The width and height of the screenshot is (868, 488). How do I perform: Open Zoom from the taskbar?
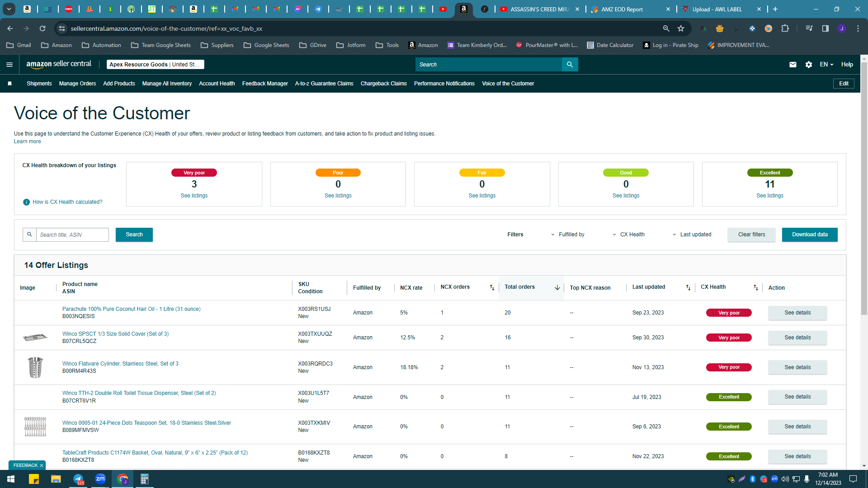coord(100,479)
